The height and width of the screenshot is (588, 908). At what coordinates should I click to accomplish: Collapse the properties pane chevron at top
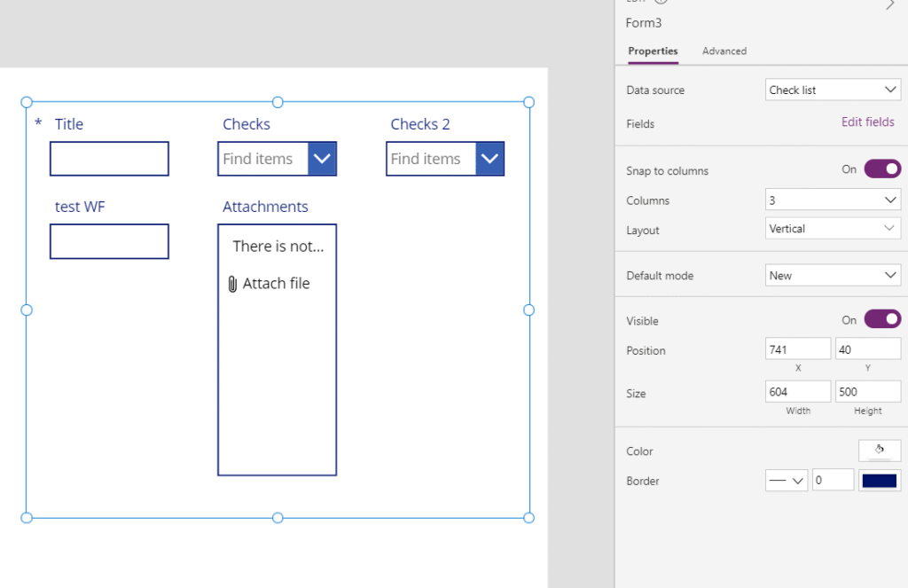[x=890, y=5]
